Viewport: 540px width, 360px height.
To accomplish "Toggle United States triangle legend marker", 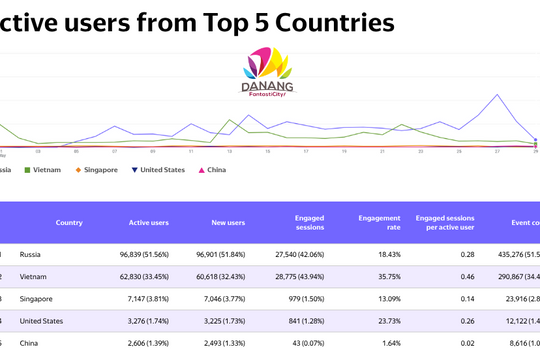I will coord(135,170).
